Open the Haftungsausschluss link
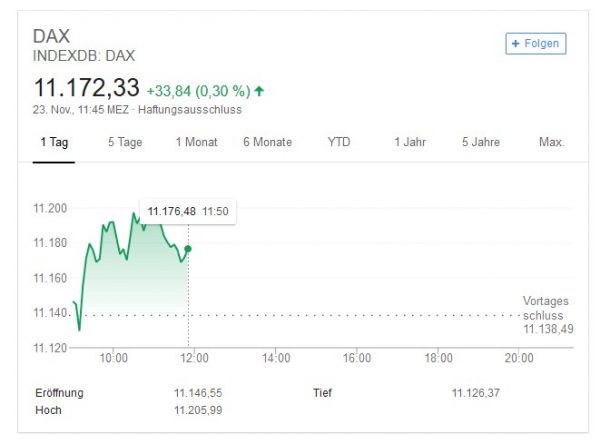The height and width of the screenshot is (444, 600). [x=189, y=110]
